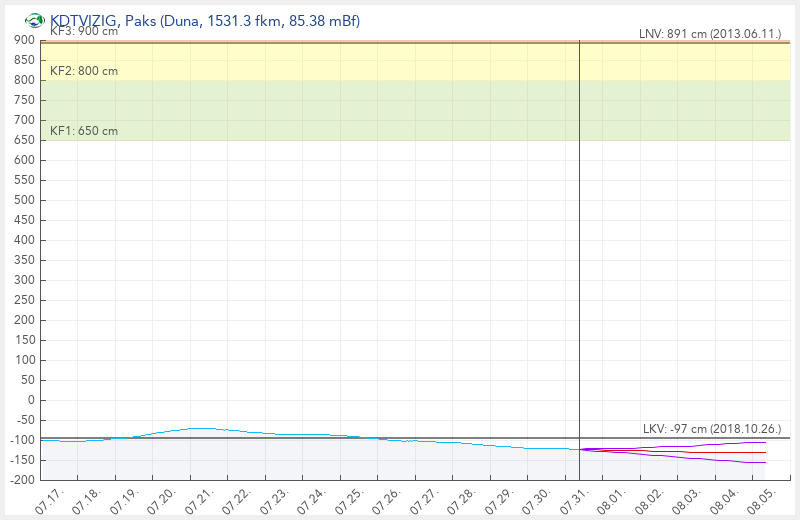Click the 'KF1: 650 cm' label
The height and width of the screenshot is (520, 800).
84,131
